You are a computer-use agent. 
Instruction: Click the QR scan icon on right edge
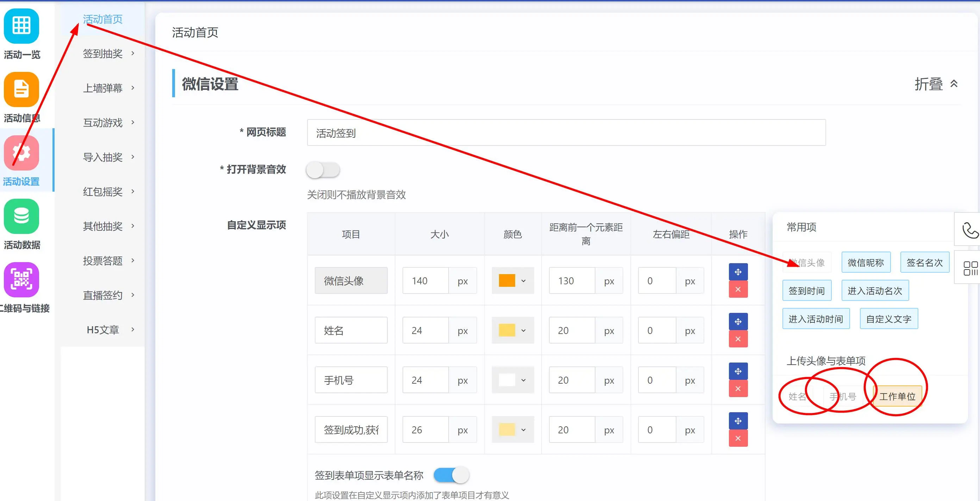969,268
